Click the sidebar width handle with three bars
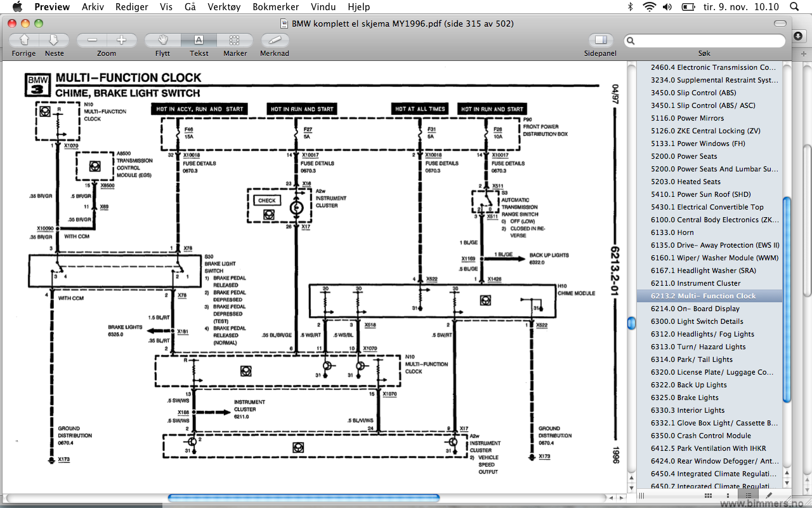 point(642,495)
